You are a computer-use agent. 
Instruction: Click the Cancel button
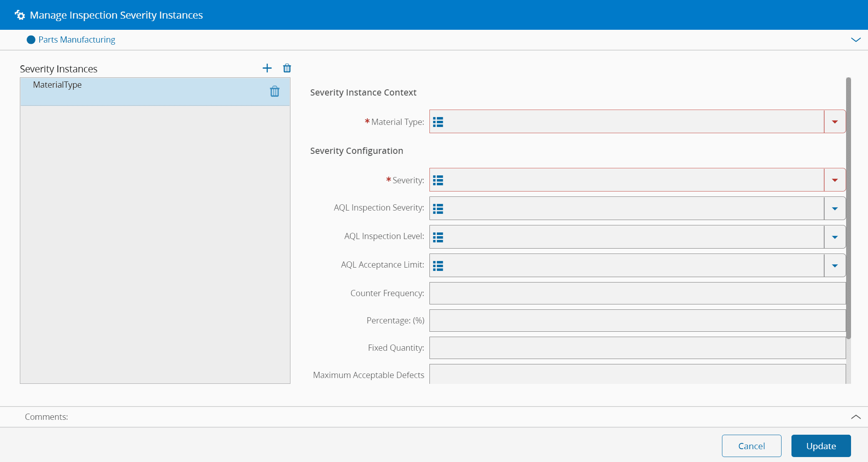[751, 446]
